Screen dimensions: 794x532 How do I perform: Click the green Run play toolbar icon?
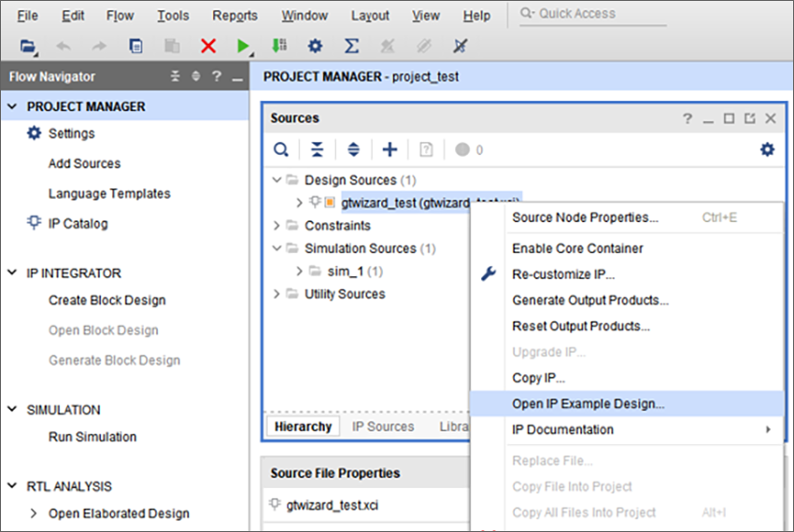click(x=244, y=47)
